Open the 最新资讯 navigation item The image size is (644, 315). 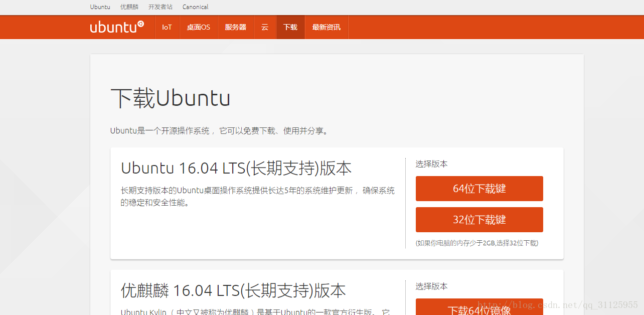[x=327, y=27]
